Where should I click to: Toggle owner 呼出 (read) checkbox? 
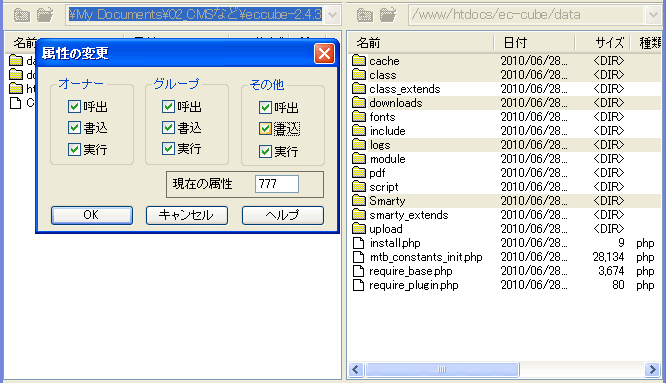click(x=74, y=106)
